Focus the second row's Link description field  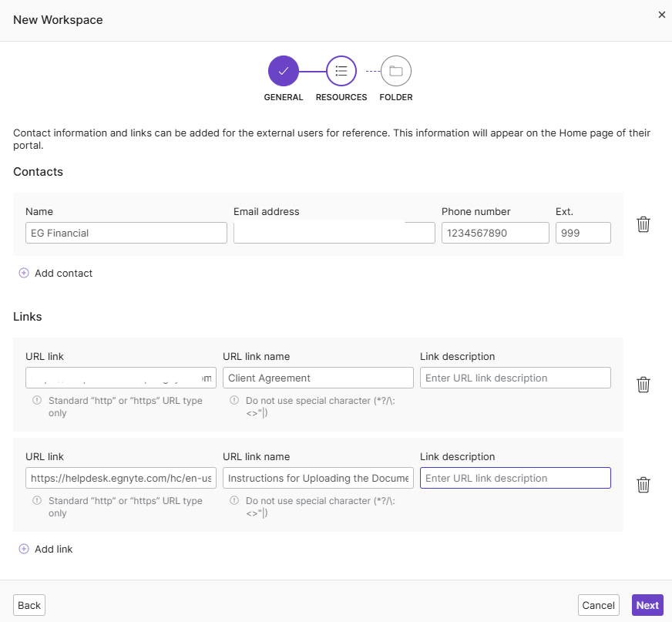pyautogui.click(x=516, y=478)
